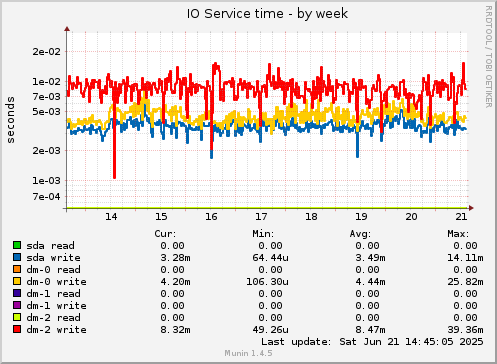Image resolution: width=497 pixels, height=364 pixels.
Task: Click the 5e-03 y-axis tick label
Action: (47, 111)
